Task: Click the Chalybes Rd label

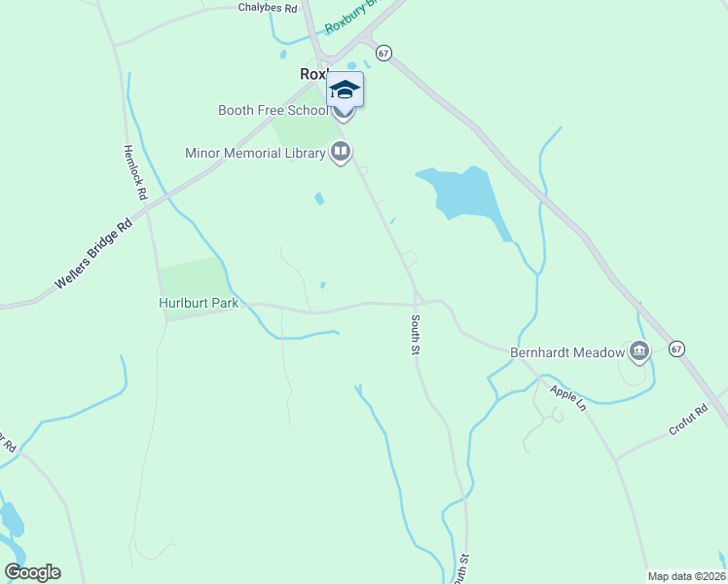Action: click(x=268, y=8)
